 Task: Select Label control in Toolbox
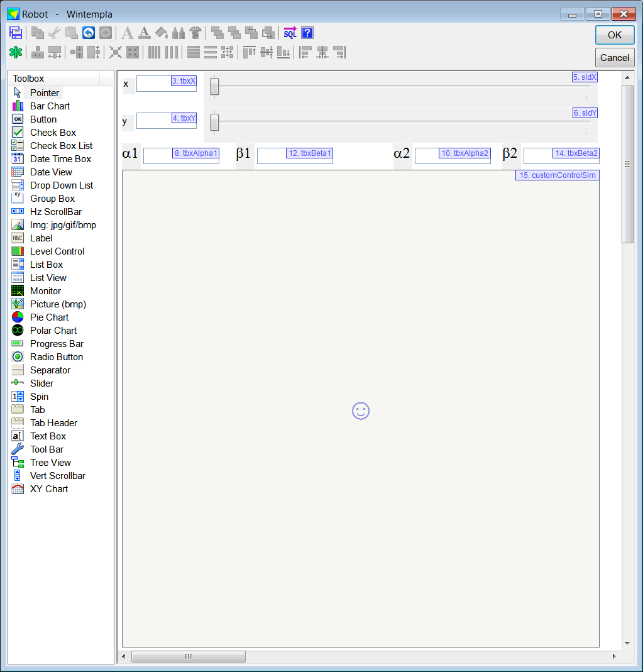click(x=33, y=238)
